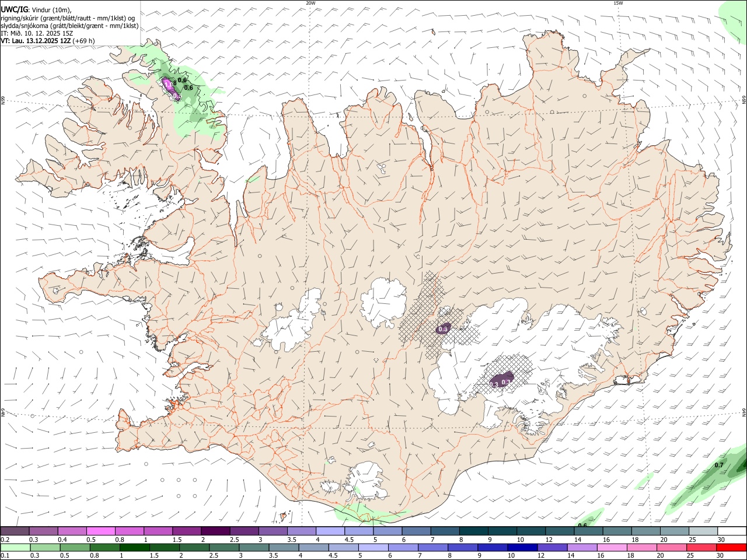This screenshot has height=560, width=747.
Task: Click the lower legend swatch between 3 and 3.5
Action: coord(254,547)
